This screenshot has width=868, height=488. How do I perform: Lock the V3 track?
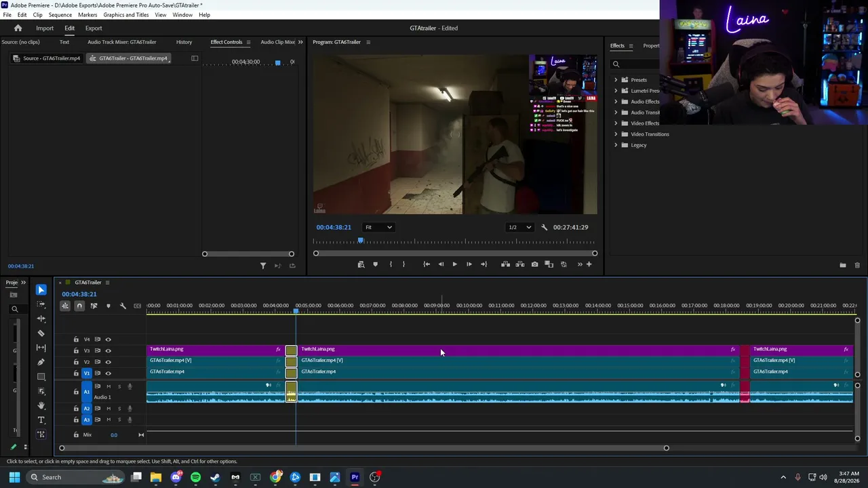pos(76,350)
